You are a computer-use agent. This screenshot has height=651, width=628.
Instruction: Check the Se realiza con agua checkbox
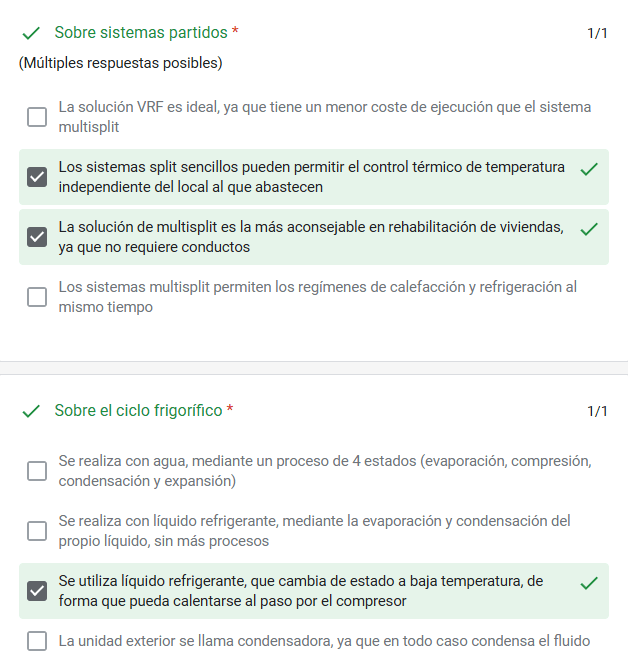(37, 471)
